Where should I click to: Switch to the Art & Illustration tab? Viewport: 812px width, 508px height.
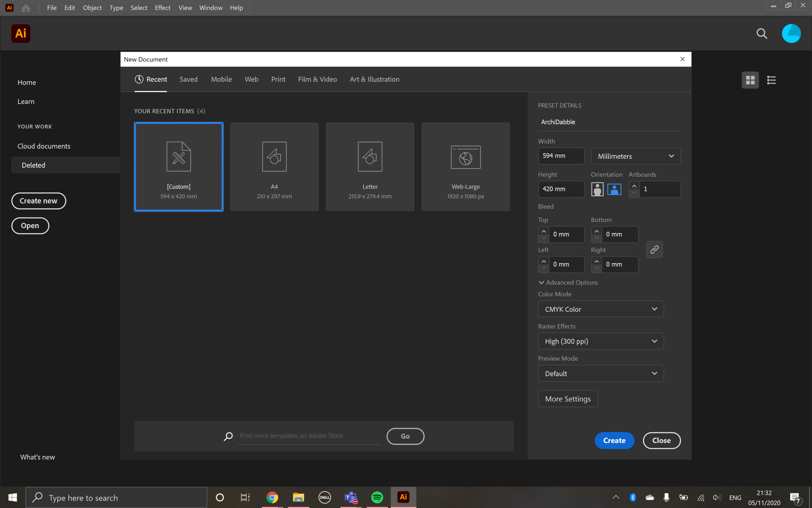click(x=374, y=79)
